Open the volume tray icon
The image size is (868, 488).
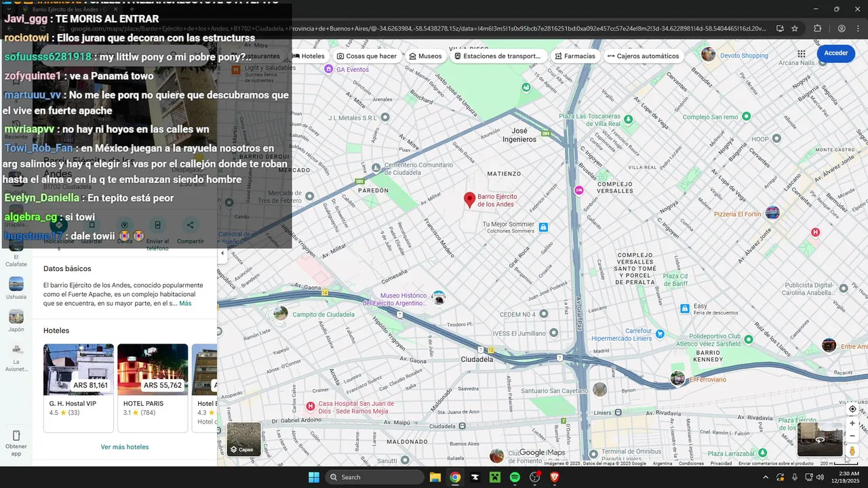(821, 477)
